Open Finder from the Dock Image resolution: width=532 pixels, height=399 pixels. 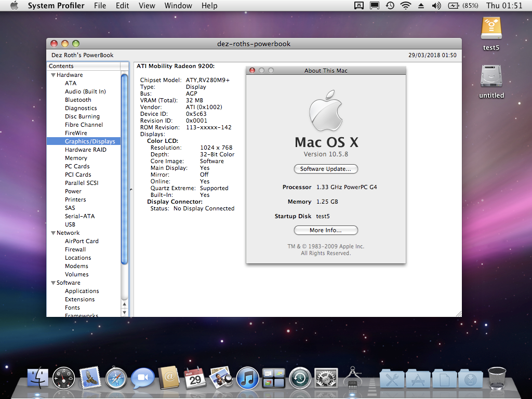point(37,378)
